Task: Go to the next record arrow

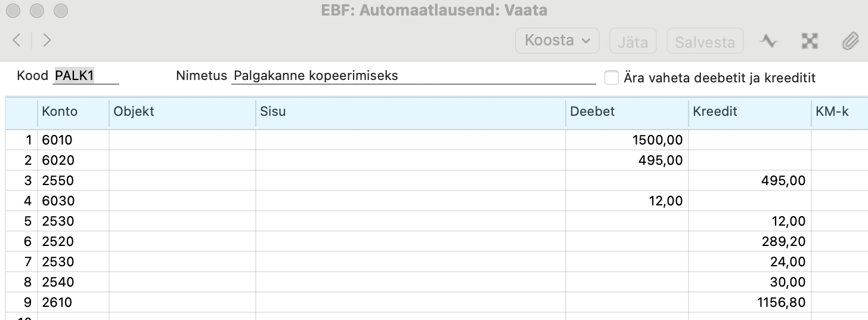Action: point(46,40)
